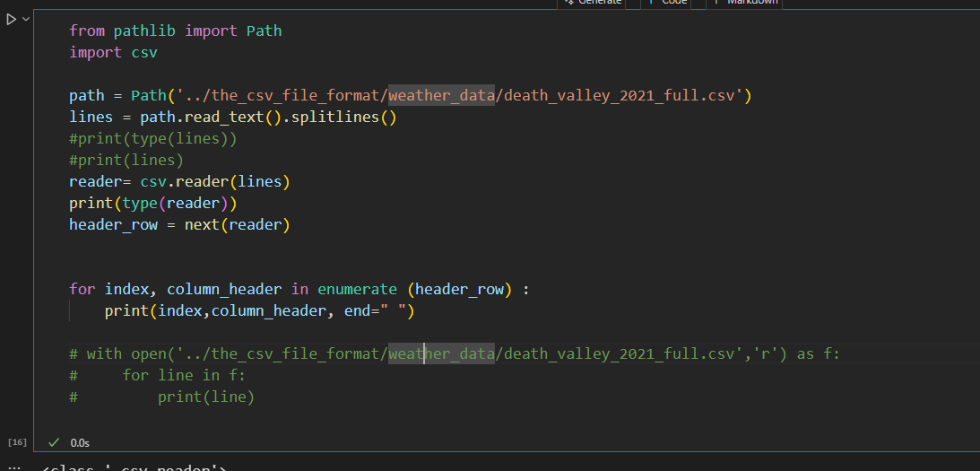
Task: Click the add Markdown cell button
Action: [745, 3]
